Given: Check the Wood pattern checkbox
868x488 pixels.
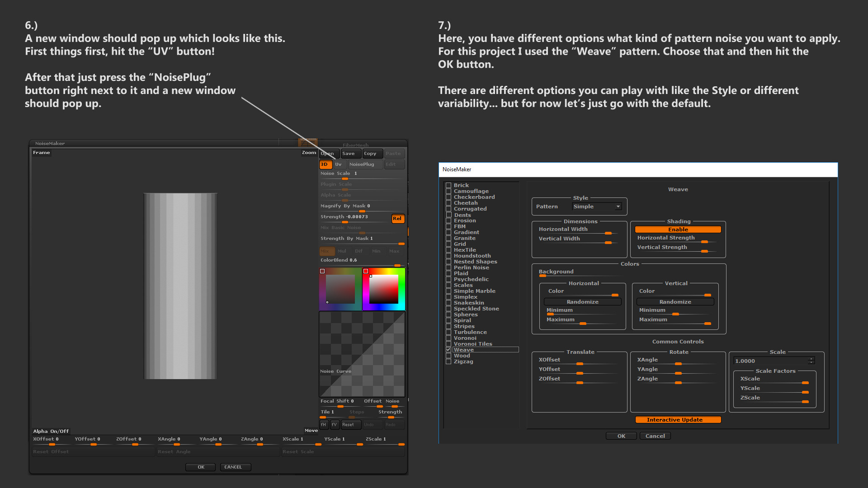Looking at the screenshot, I should point(448,356).
